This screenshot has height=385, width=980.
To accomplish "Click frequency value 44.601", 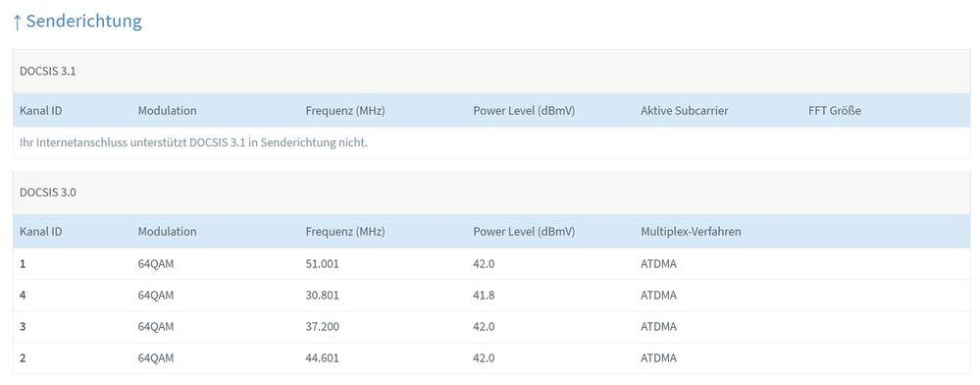I will point(322,358).
